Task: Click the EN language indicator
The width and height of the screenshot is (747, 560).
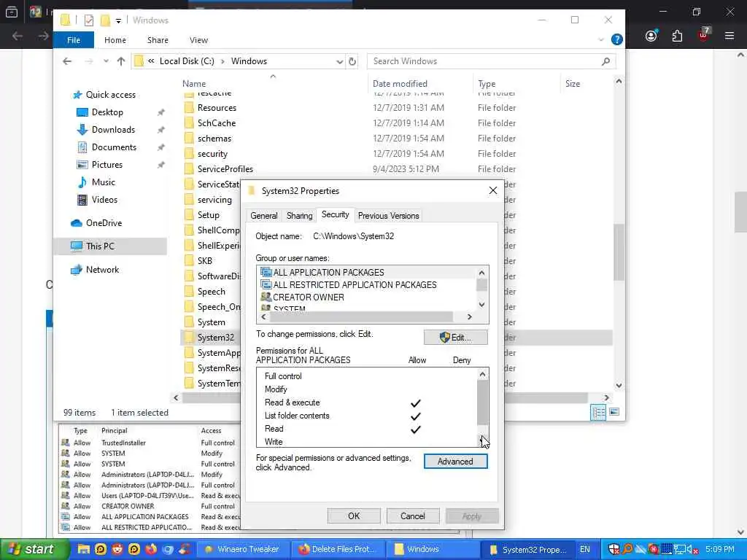Action: (584, 549)
